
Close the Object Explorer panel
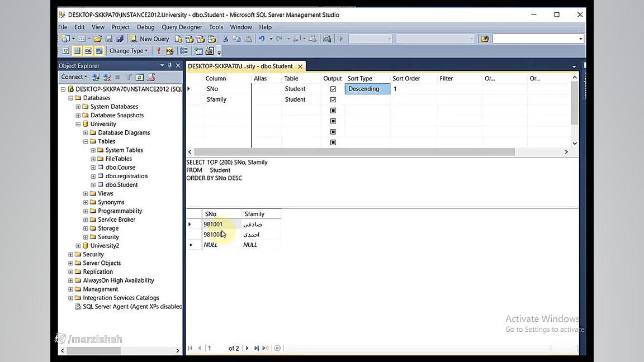point(178,66)
